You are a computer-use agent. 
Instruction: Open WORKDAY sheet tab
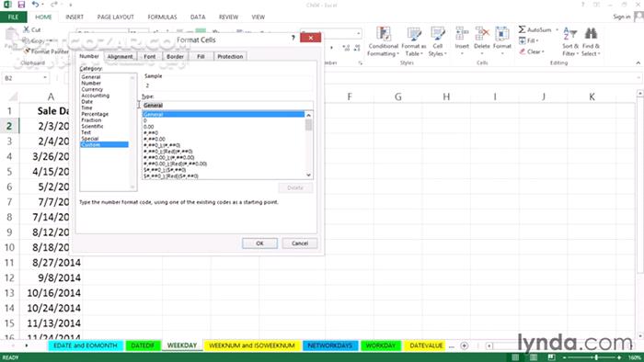380,345
